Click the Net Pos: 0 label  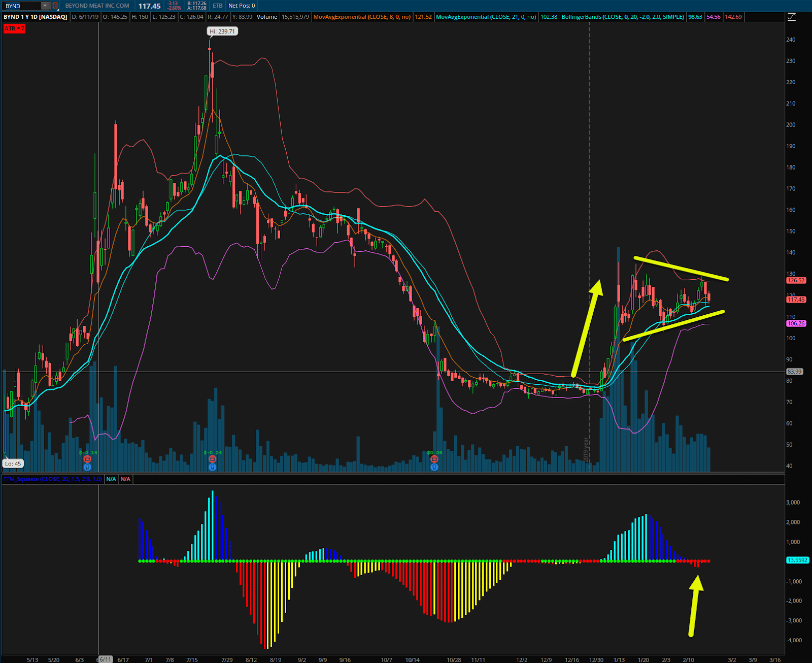(x=242, y=6)
